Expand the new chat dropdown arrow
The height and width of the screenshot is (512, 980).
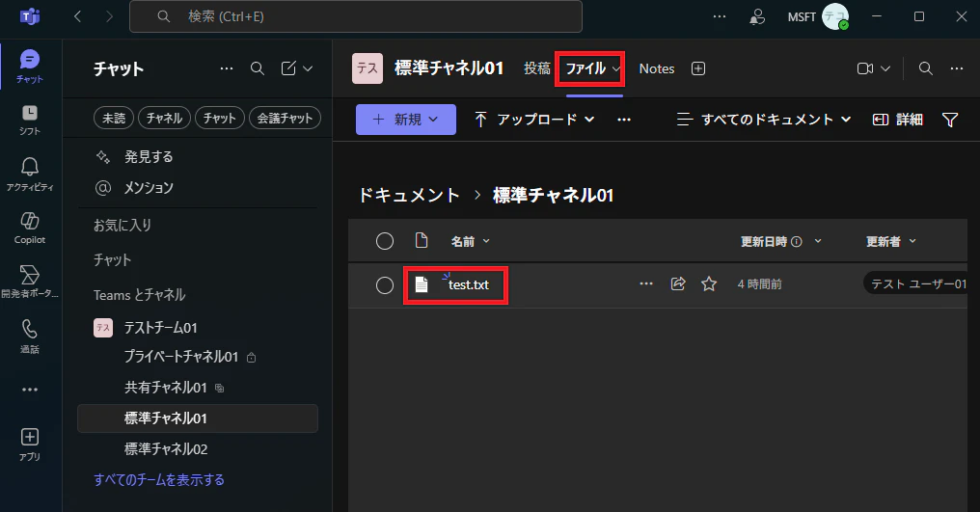click(x=308, y=68)
